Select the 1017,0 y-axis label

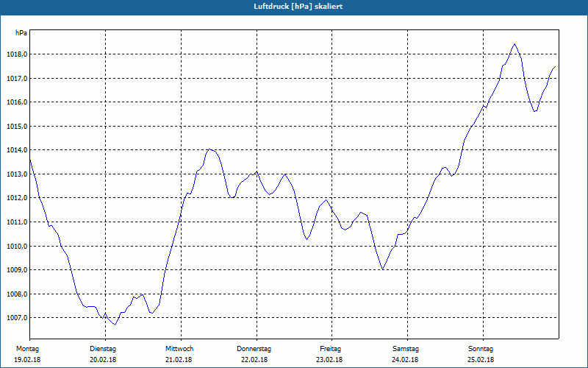tap(17, 79)
